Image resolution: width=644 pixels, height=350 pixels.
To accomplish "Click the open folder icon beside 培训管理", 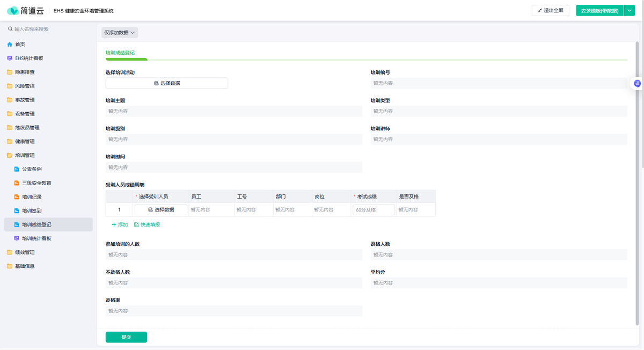I will pyautogui.click(x=10, y=155).
